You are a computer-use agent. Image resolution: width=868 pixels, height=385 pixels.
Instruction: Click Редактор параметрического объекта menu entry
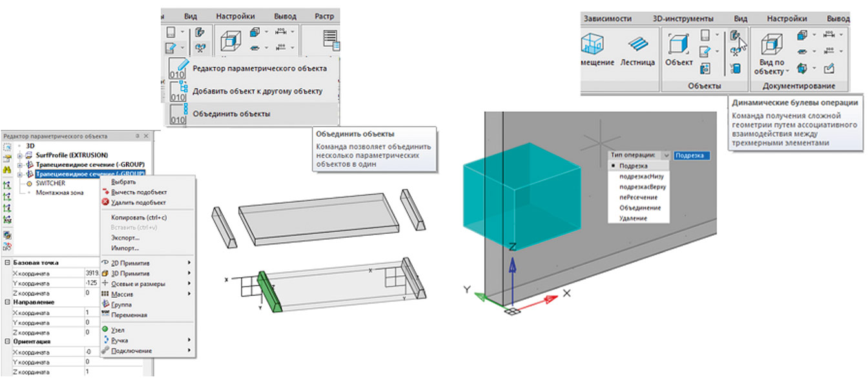click(260, 68)
